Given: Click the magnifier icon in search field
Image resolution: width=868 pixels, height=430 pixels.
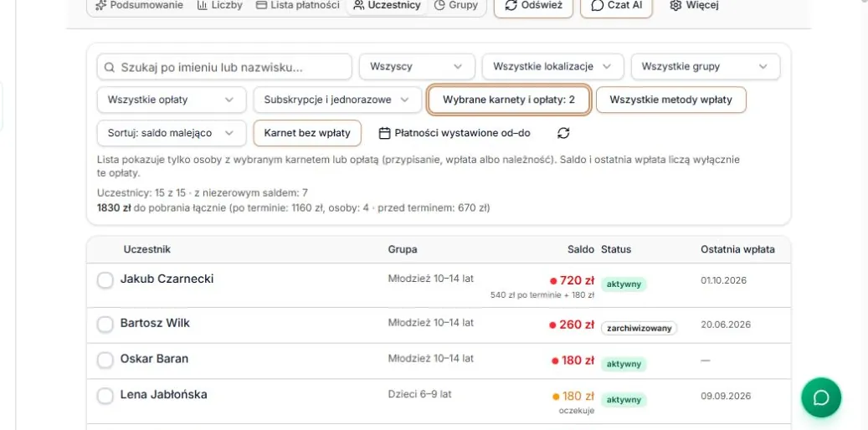Looking at the screenshot, I should click(x=109, y=67).
